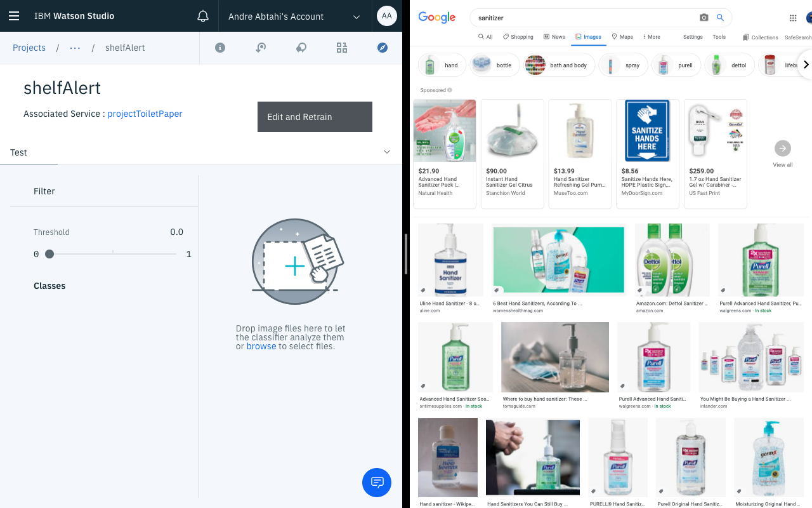Open the notifications bell

tap(203, 16)
